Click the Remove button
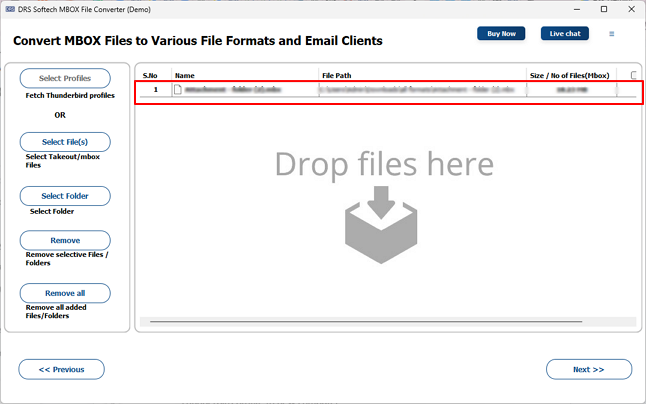This screenshot has height=404, width=646. [x=65, y=241]
